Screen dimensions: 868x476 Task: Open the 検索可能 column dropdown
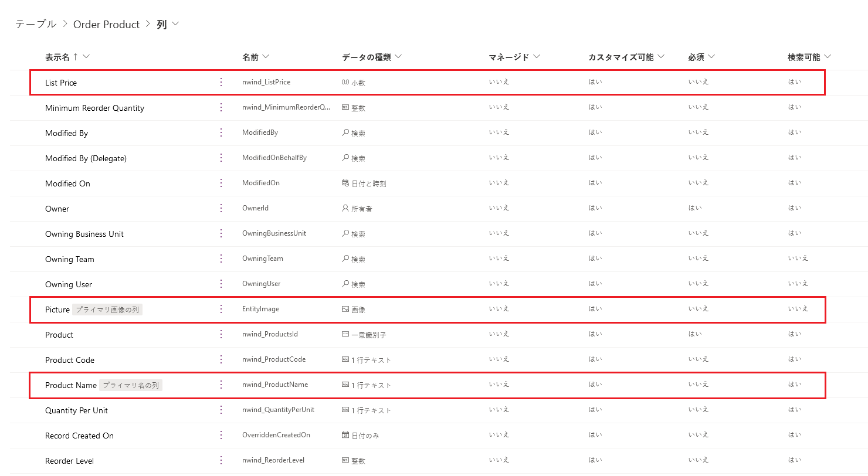pos(828,57)
